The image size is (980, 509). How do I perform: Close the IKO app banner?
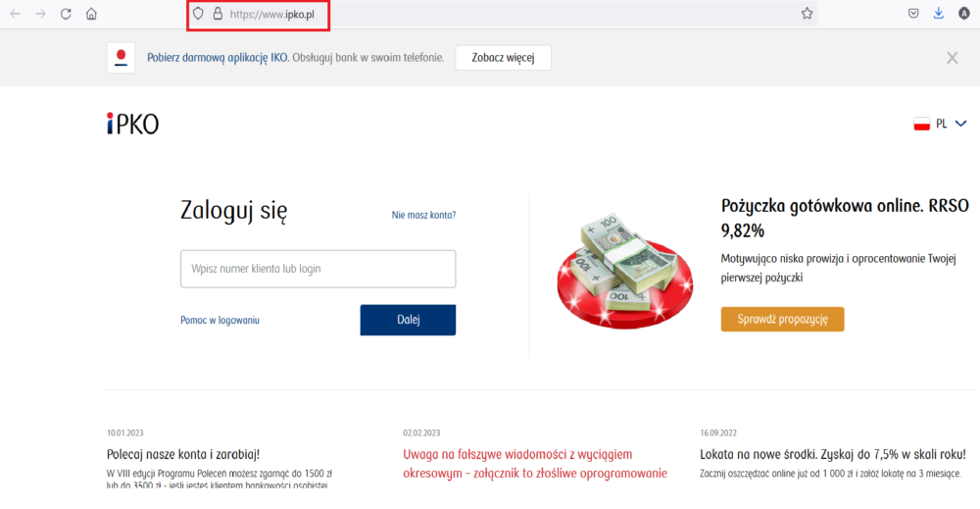pos(952,58)
